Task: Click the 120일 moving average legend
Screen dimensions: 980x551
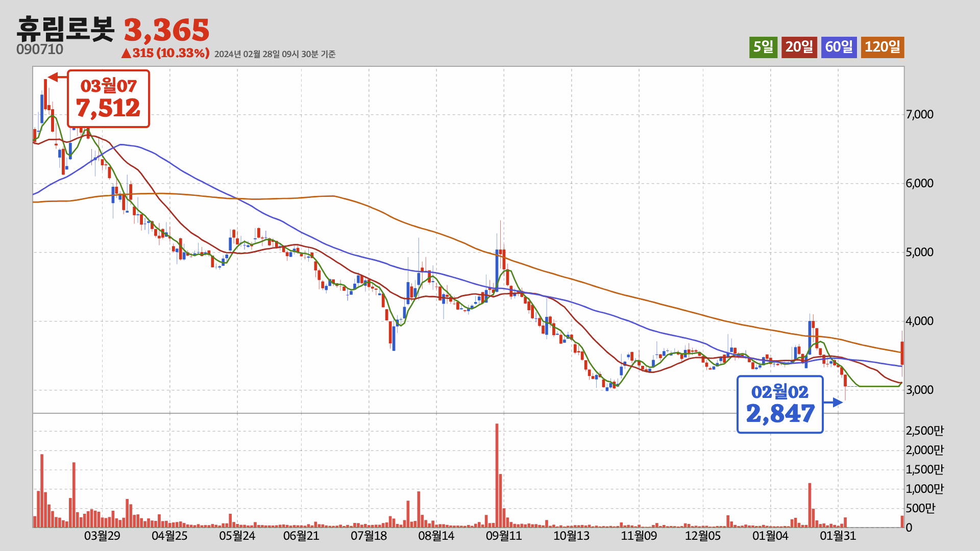Action: click(x=882, y=47)
